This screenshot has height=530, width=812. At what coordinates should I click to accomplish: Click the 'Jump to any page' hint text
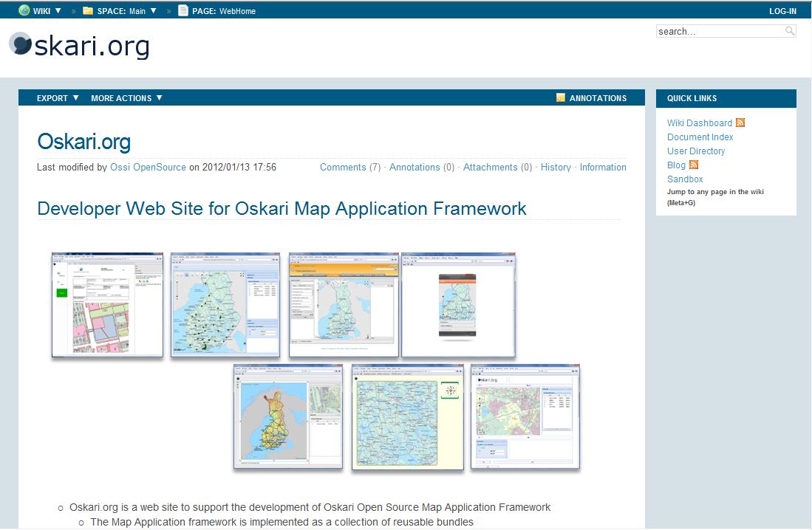pos(715,196)
